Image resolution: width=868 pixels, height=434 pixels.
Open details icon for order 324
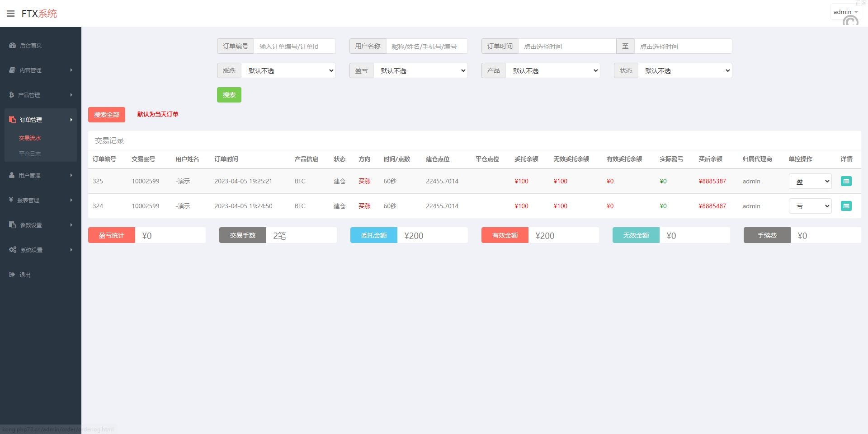pyautogui.click(x=846, y=206)
